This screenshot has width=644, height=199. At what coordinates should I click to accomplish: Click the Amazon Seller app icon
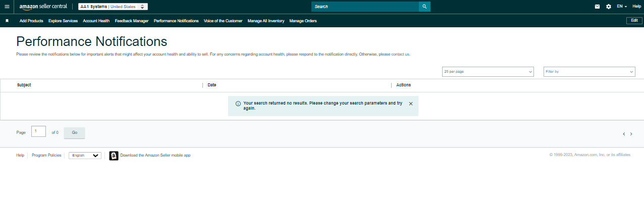(x=114, y=156)
